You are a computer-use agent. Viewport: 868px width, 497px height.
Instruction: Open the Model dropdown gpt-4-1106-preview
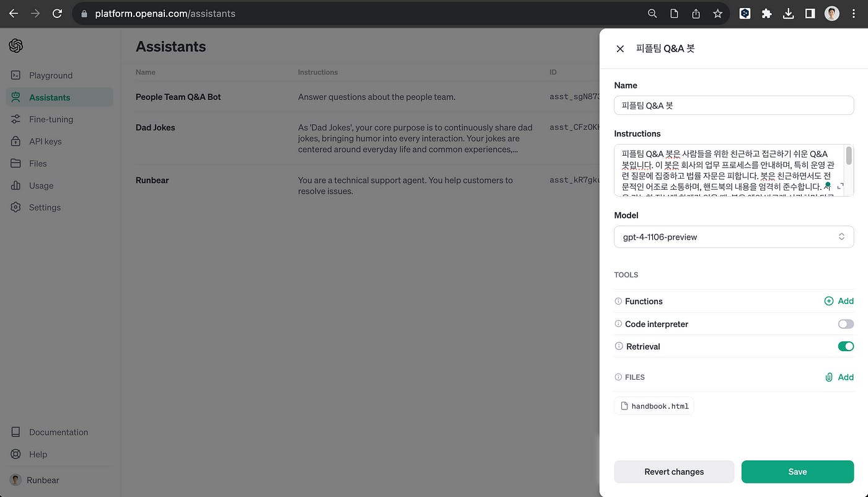(733, 237)
